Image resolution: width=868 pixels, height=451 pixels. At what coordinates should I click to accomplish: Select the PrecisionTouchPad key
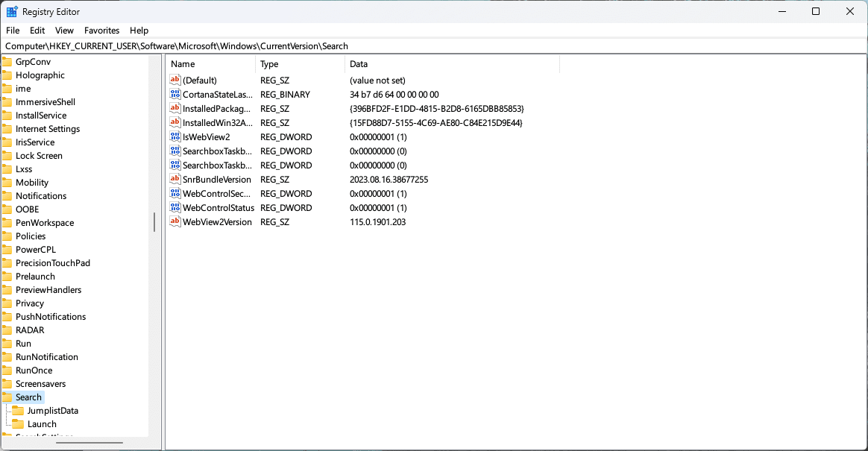tap(53, 263)
